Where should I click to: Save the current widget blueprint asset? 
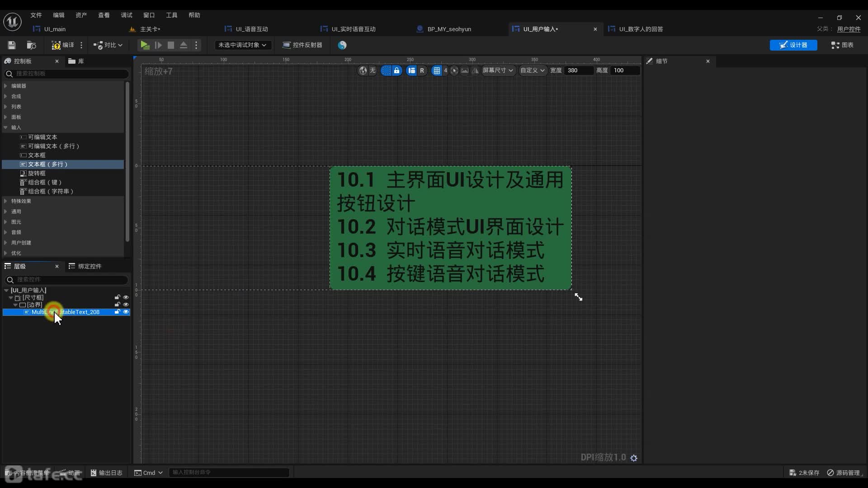[x=12, y=45]
